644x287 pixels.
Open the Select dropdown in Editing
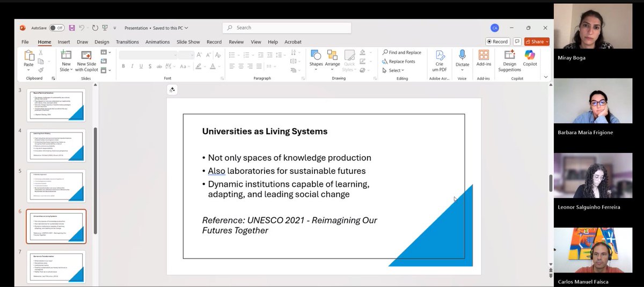[394, 71]
